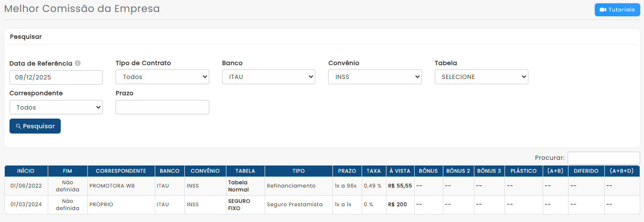This screenshot has width=644, height=222.
Task: Expand the Tabela SELECIONE dropdown
Action: [x=481, y=77]
